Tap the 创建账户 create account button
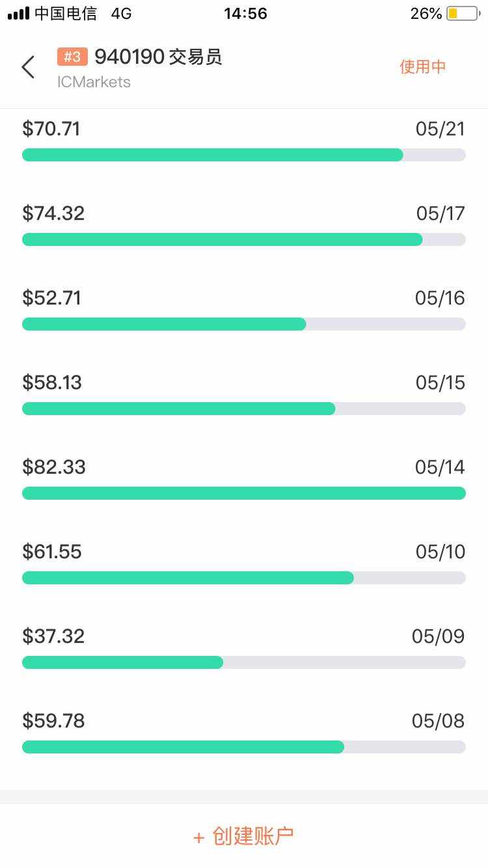Image resolution: width=488 pixels, height=868 pixels. 244,836
